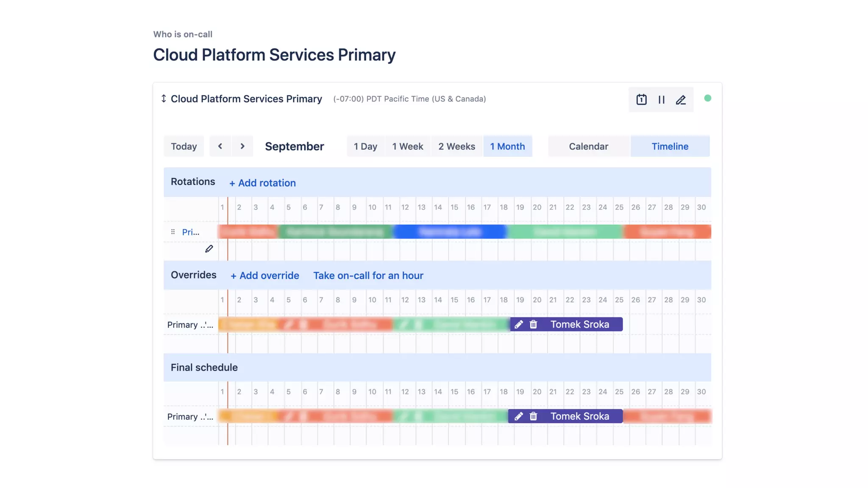Click the calendar export icon
Screen dimensions: 868x488
pyautogui.click(x=641, y=100)
